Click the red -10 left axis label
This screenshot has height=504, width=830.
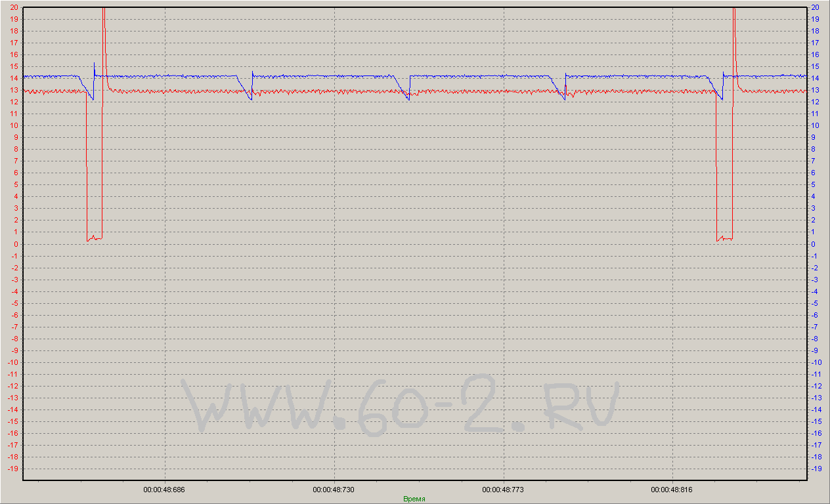point(11,362)
